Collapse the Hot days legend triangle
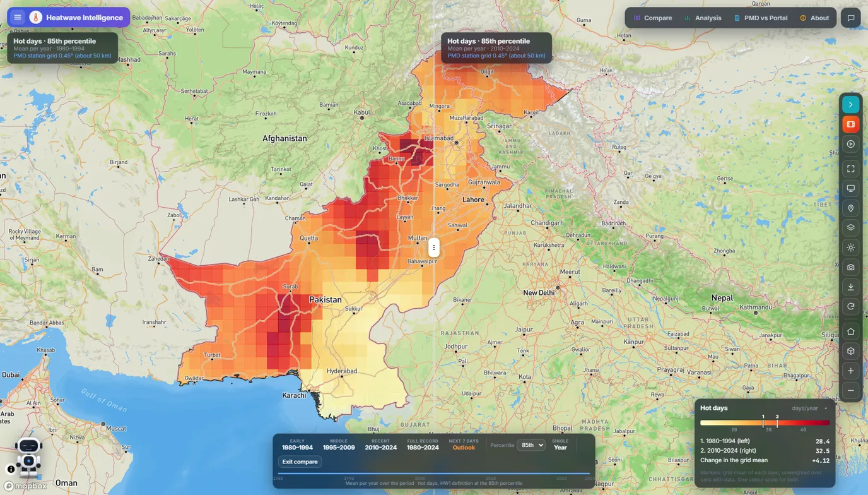The width and height of the screenshot is (868, 495). (x=826, y=409)
